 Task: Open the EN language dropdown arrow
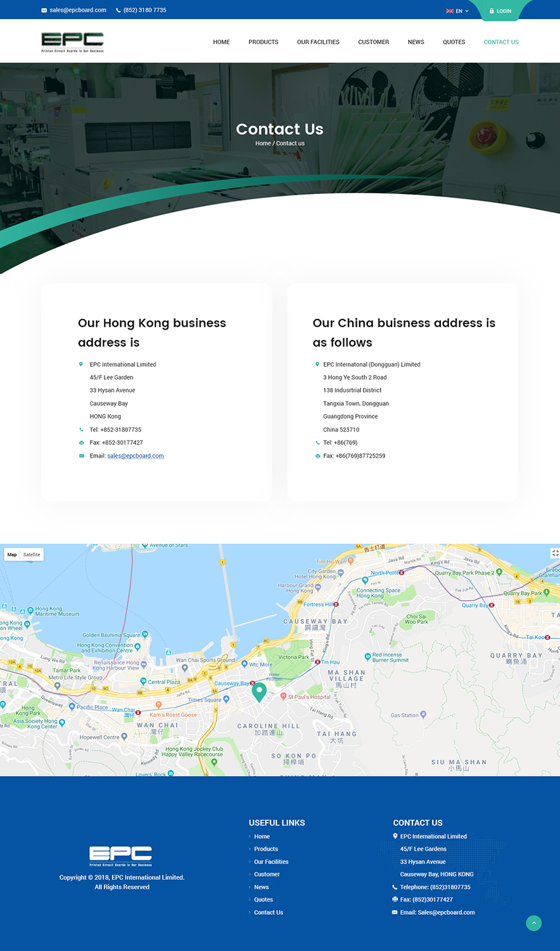(x=467, y=11)
